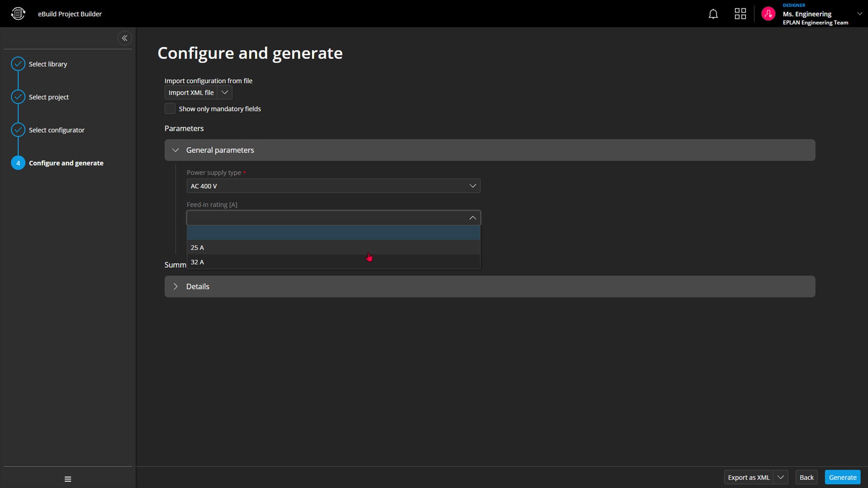Open the notifications bell
The height and width of the screenshot is (488, 868).
713,14
